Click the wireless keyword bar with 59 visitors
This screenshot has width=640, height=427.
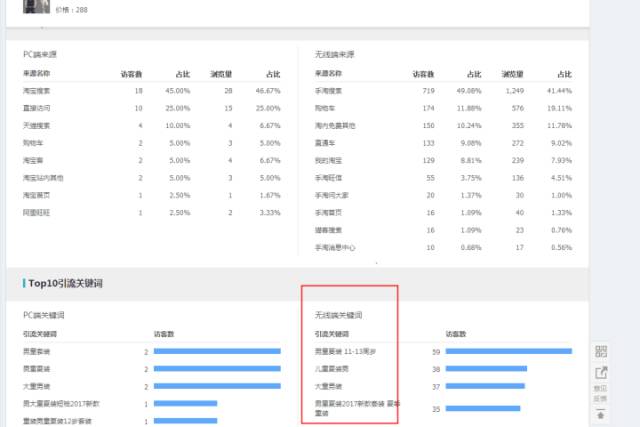point(509,351)
